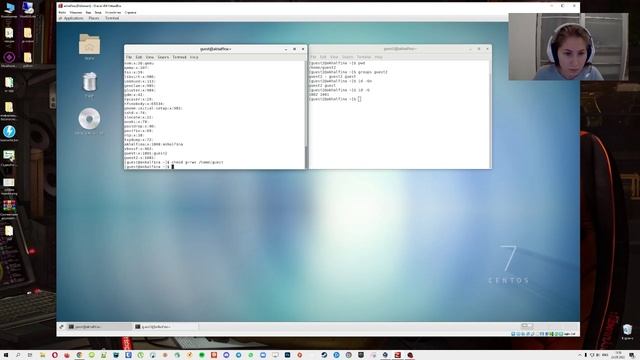
Task: Click the prompt cursor in guest terminal
Action: tap(173, 167)
